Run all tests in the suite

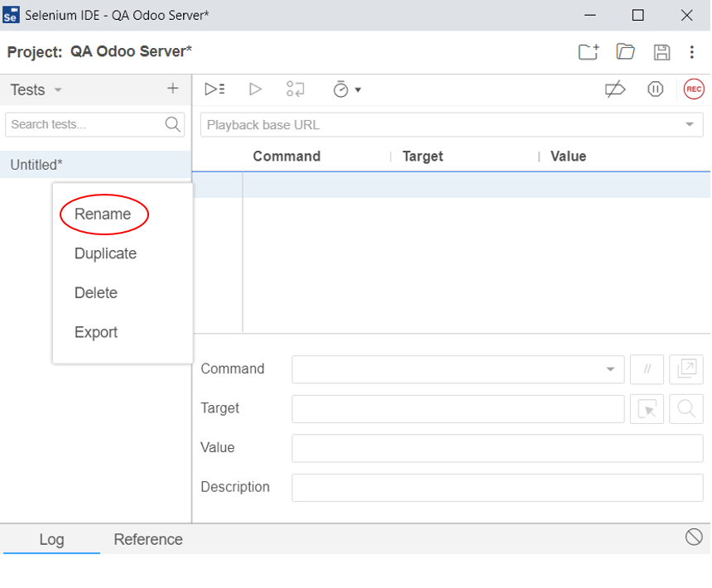[x=214, y=89]
